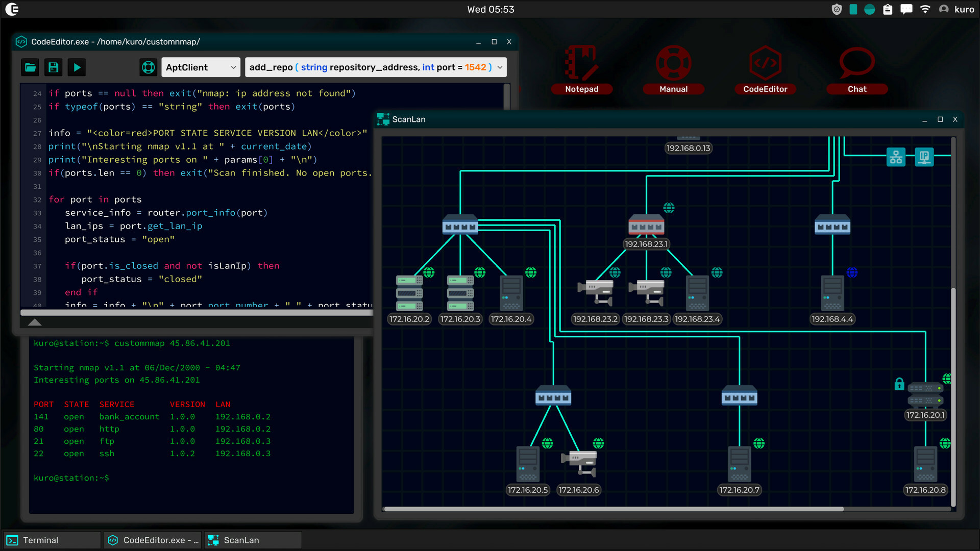Bring the ScanLan window forward via taskbar

point(252,540)
